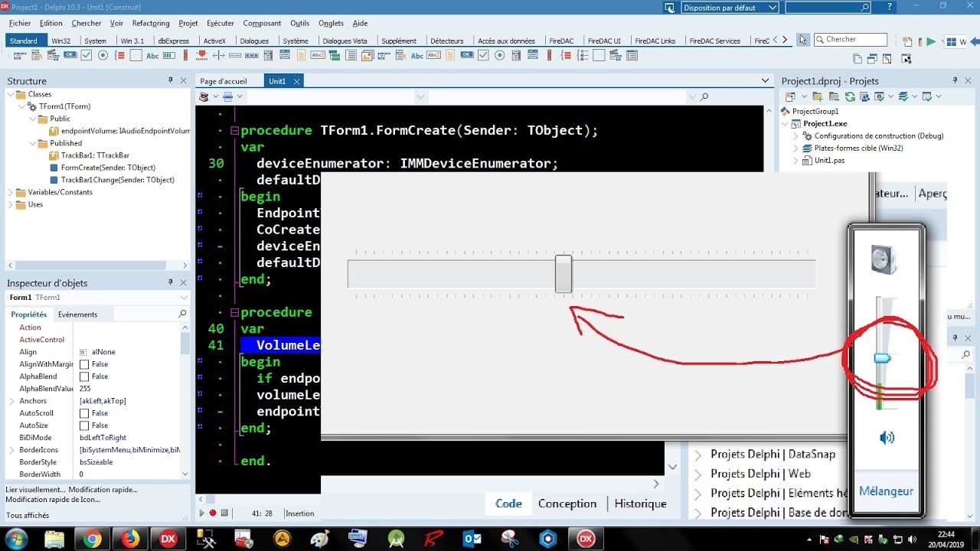Click the refresh icon in Projets toolbar
This screenshot has height=551, width=980.
point(850,96)
